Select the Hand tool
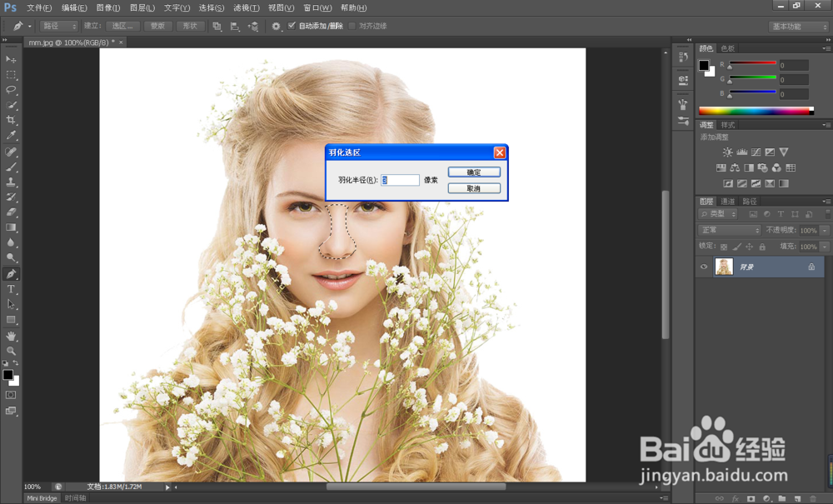 pyautogui.click(x=12, y=336)
